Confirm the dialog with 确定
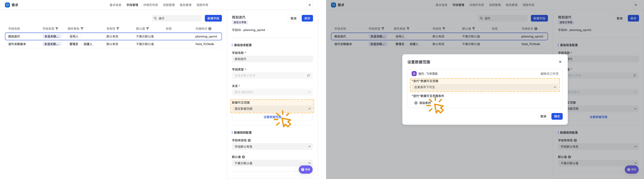This screenshot has width=644, height=179. coord(557,116)
